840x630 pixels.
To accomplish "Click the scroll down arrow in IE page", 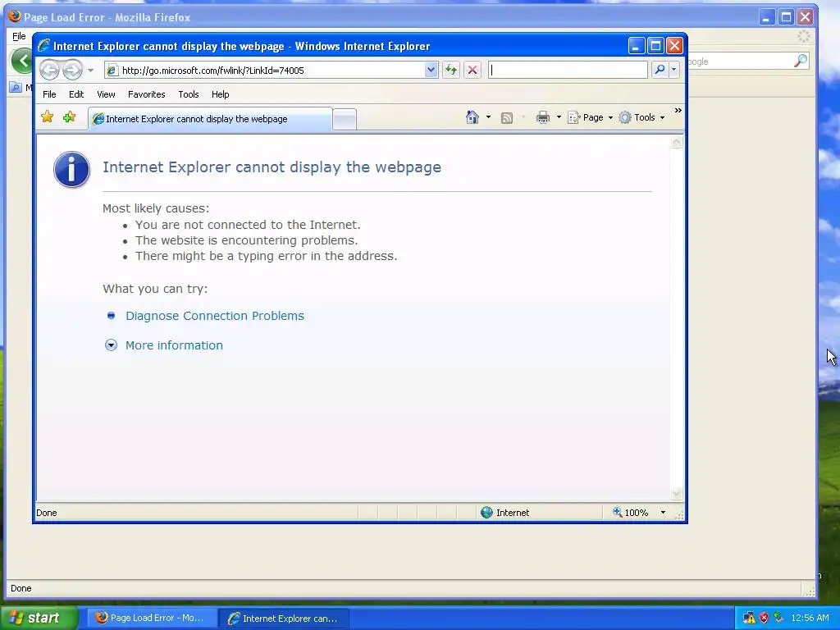I will pos(677,493).
